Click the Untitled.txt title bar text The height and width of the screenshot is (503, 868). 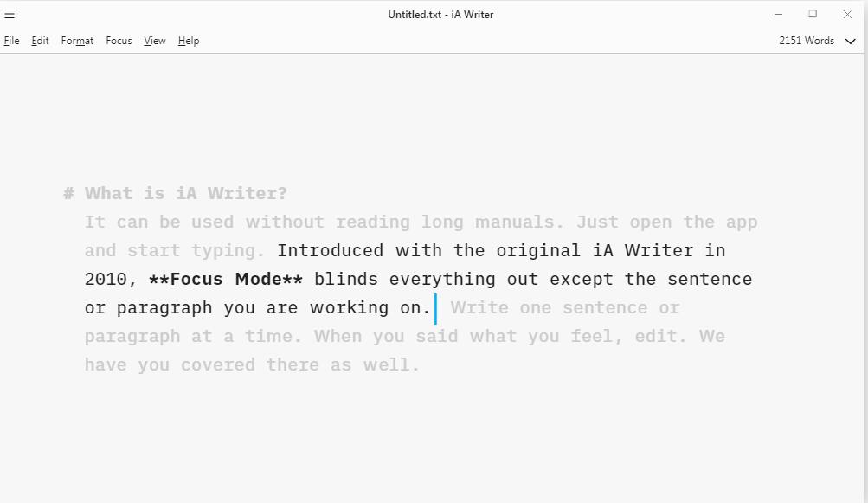440,14
